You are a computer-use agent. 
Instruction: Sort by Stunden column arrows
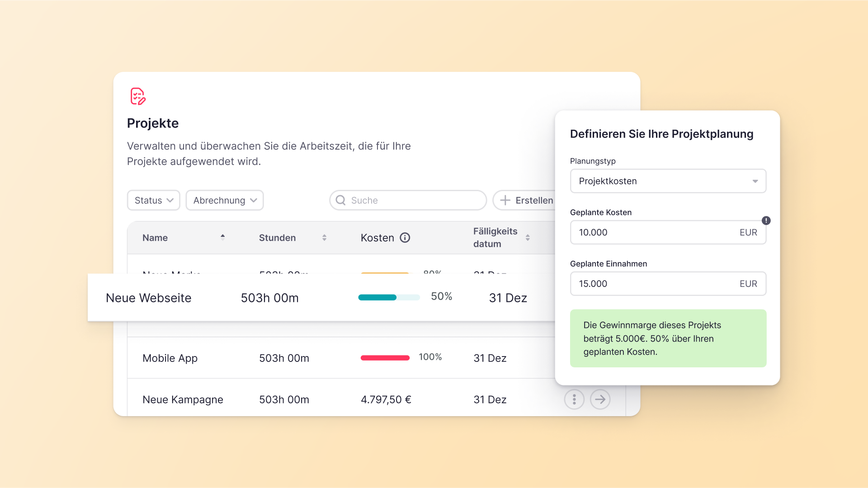(x=324, y=238)
